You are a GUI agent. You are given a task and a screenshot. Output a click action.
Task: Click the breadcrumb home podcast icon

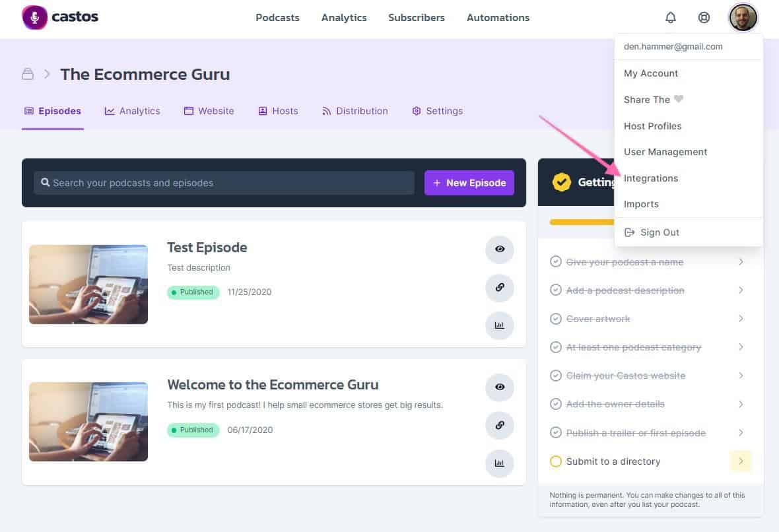tap(28, 74)
